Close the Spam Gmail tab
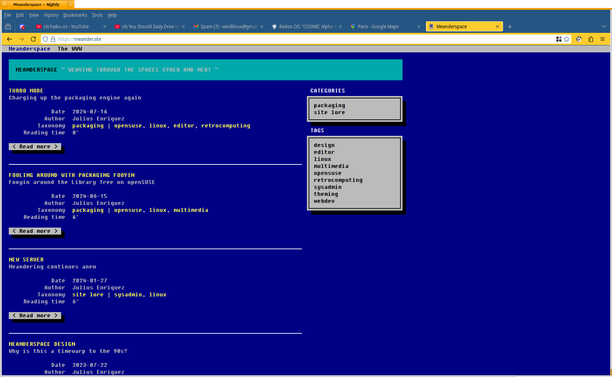Viewport: 612px width, 377px height. coord(262,27)
